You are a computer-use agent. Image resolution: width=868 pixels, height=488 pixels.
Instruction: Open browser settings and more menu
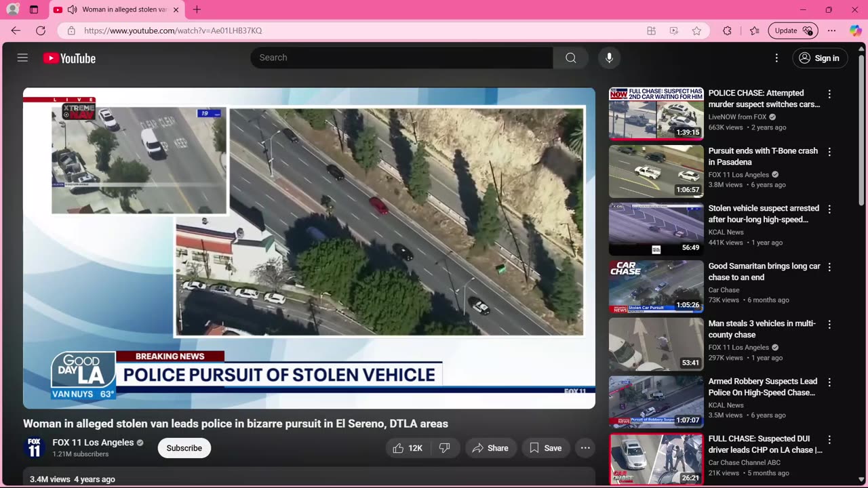tap(832, 30)
